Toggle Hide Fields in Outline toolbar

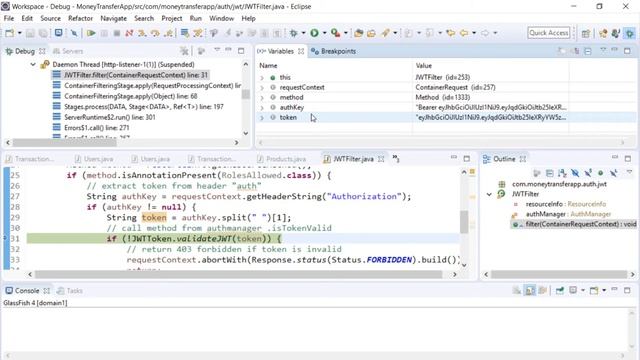coord(575,173)
